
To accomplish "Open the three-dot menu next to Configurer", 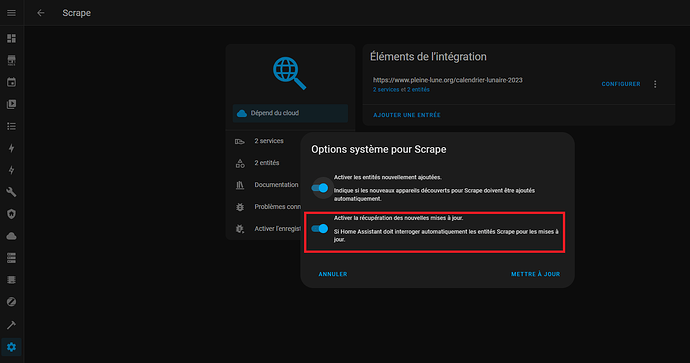I will [655, 84].
